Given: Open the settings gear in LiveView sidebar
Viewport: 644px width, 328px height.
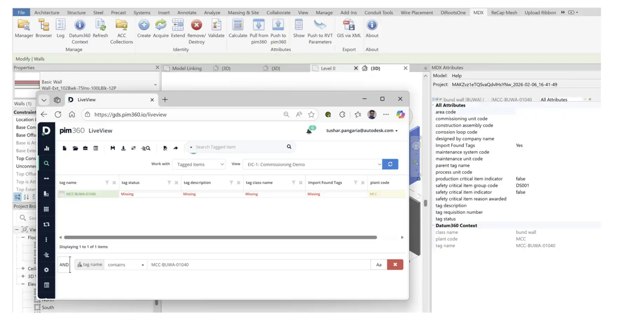Looking at the screenshot, I should coord(47,269).
